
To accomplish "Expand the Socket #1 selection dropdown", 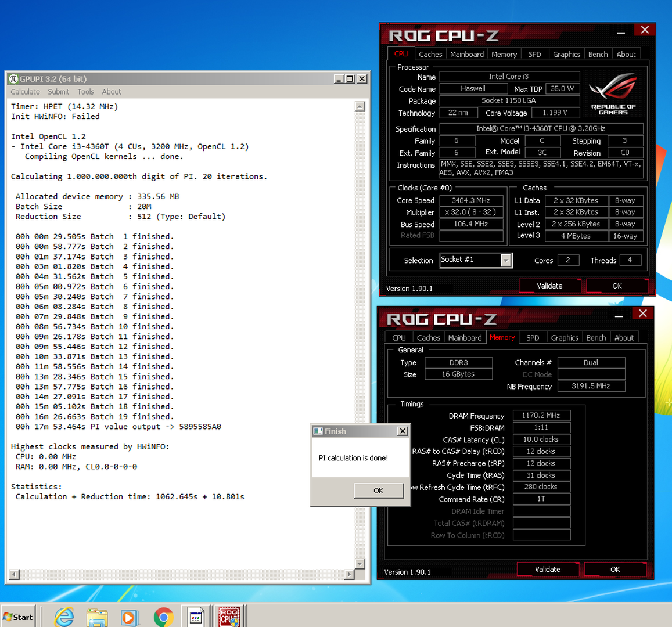I will tap(506, 260).
